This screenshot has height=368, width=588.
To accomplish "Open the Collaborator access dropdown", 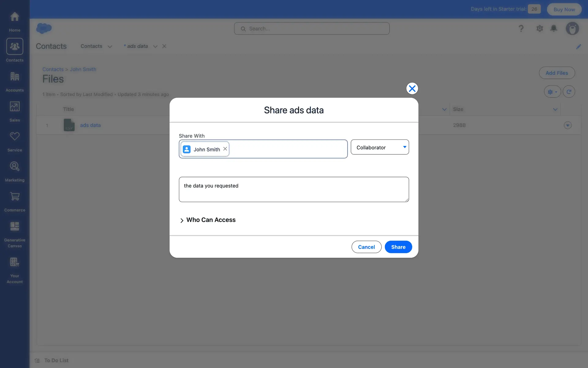I will (379, 147).
